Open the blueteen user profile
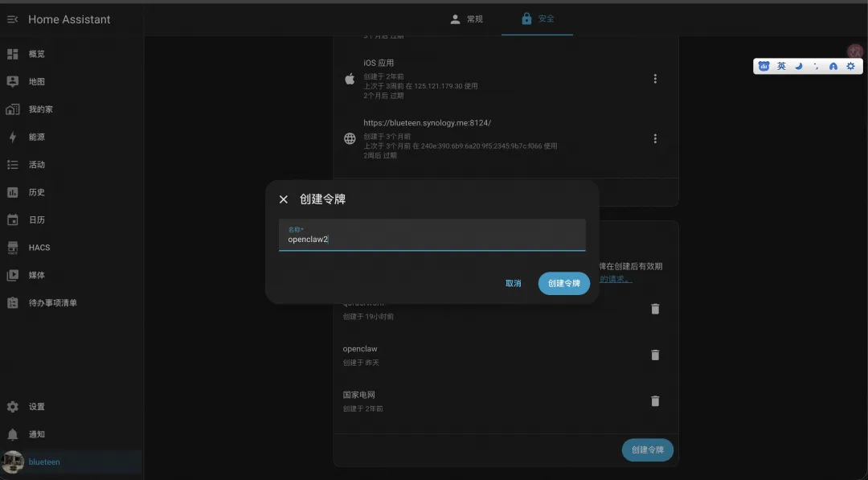The width and height of the screenshot is (868, 480). pyautogui.click(x=71, y=462)
